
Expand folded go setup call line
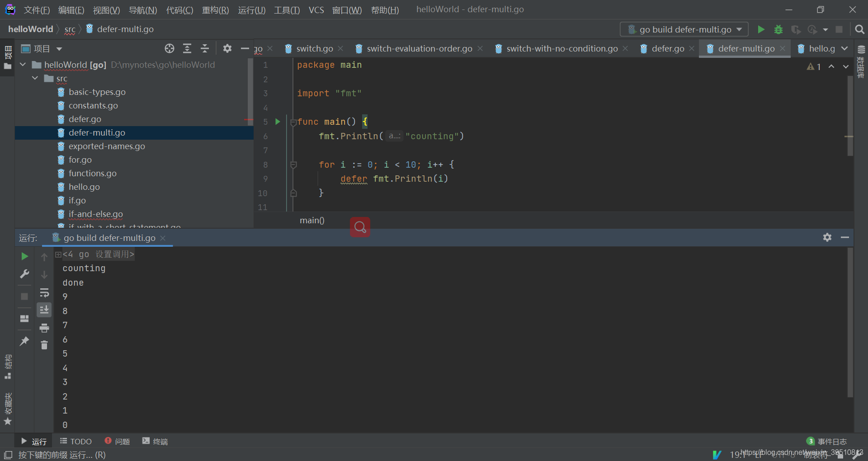click(58, 254)
